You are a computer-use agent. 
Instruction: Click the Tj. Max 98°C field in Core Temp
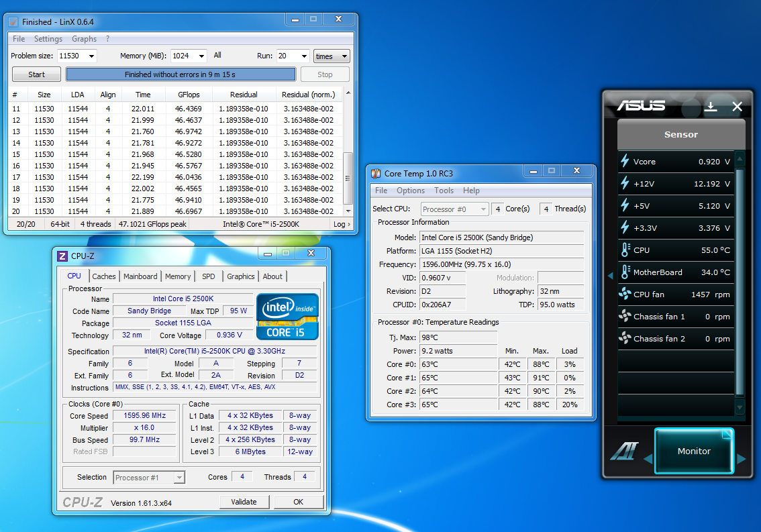click(458, 337)
